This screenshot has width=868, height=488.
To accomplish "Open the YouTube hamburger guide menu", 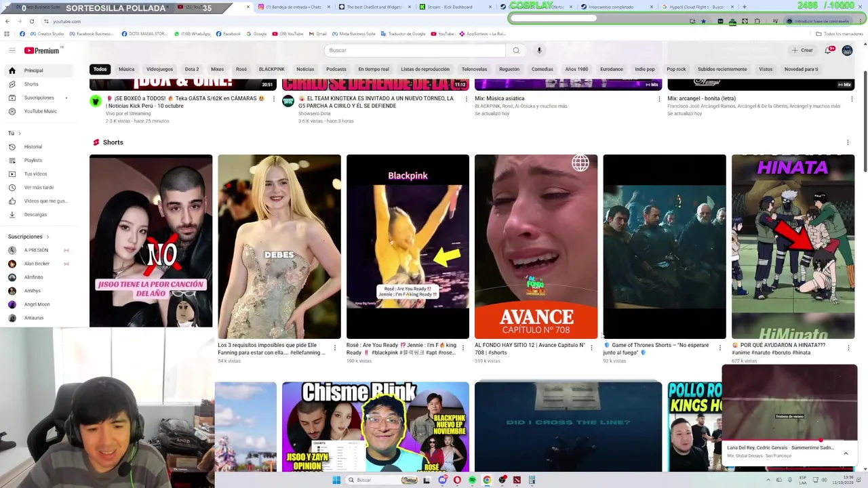I will click(12, 50).
